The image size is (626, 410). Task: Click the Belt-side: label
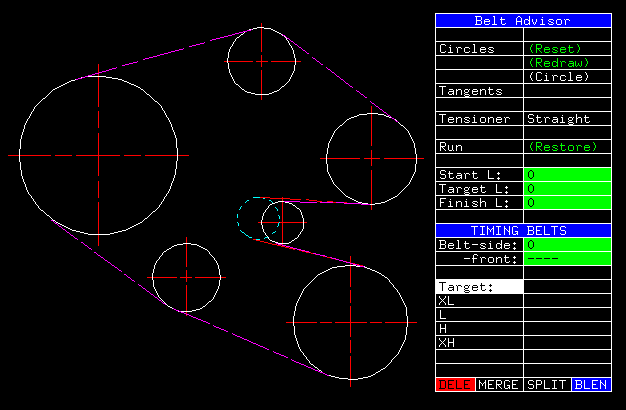478,245
